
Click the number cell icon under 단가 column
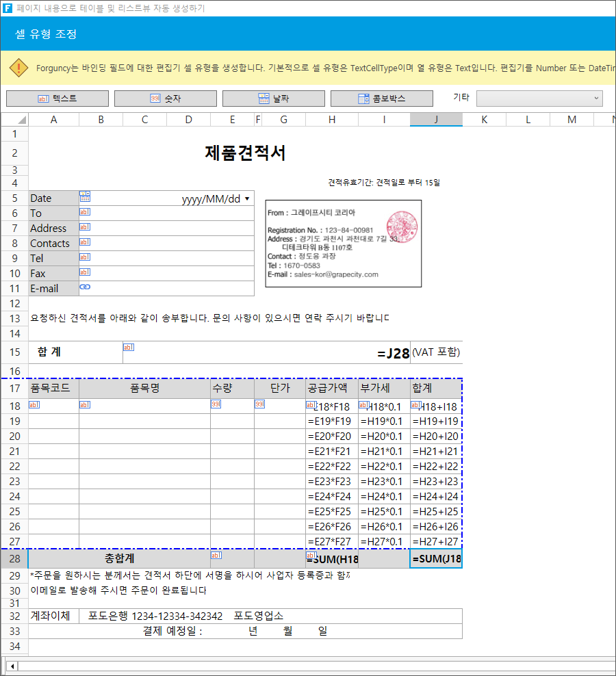[259, 404]
